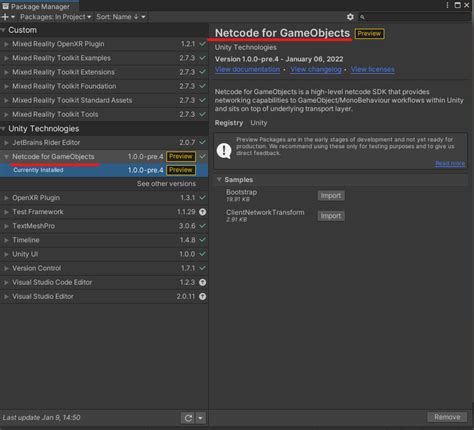Click the checkmark for Mixed Reality OpenXR Plugin

coord(202,44)
